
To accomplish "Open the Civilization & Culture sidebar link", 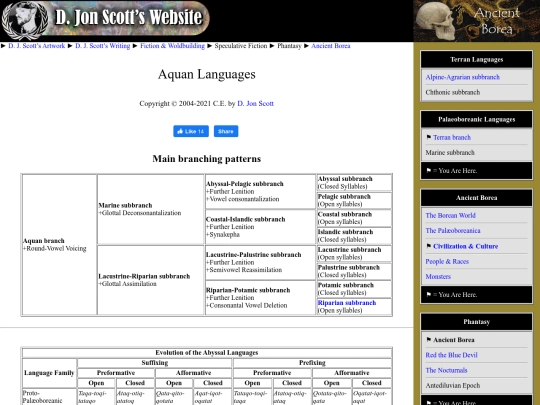I will [465, 246].
